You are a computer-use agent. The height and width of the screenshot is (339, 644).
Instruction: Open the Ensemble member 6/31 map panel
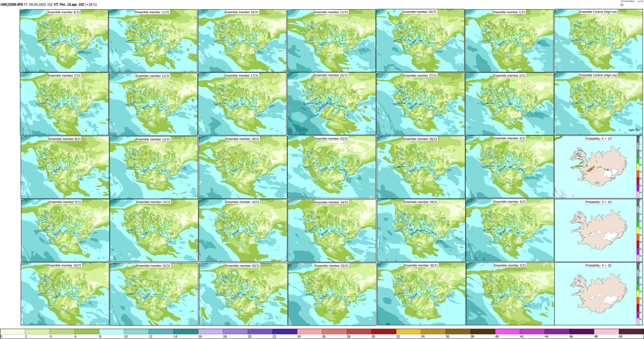click(x=64, y=41)
